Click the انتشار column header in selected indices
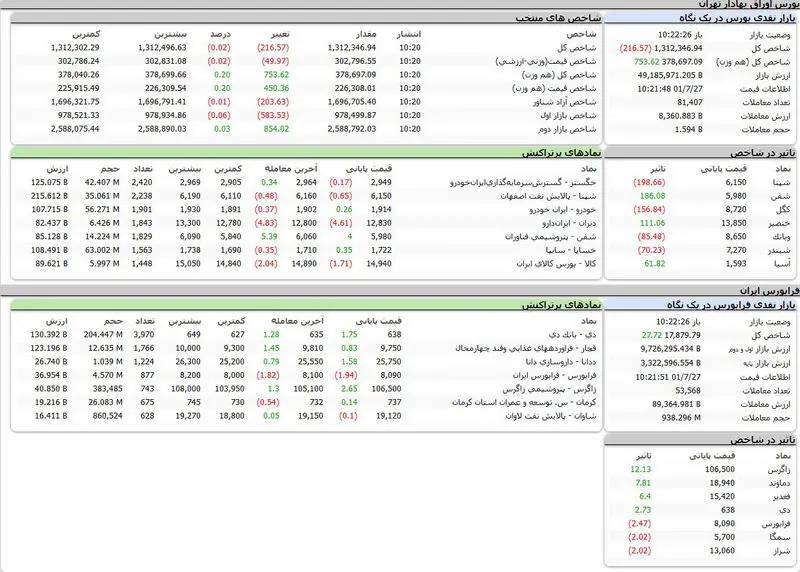The height and width of the screenshot is (572, 800). (409, 34)
